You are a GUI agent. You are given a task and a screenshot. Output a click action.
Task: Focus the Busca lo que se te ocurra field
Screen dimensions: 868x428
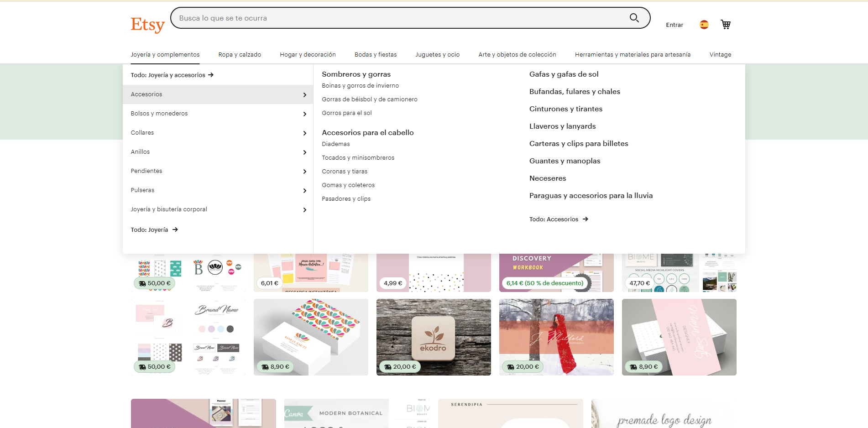point(397,18)
